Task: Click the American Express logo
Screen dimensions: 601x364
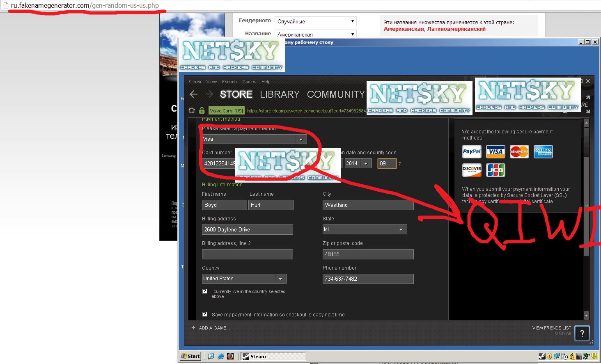Action: click(x=543, y=152)
